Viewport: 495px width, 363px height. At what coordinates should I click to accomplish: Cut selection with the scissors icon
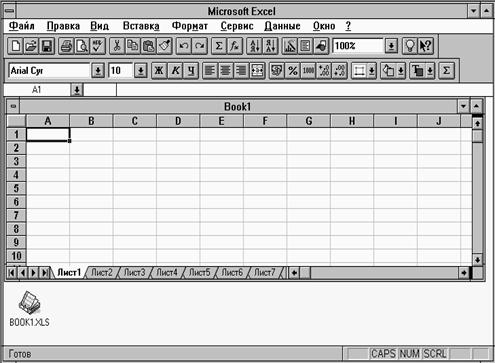[x=117, y=46]
